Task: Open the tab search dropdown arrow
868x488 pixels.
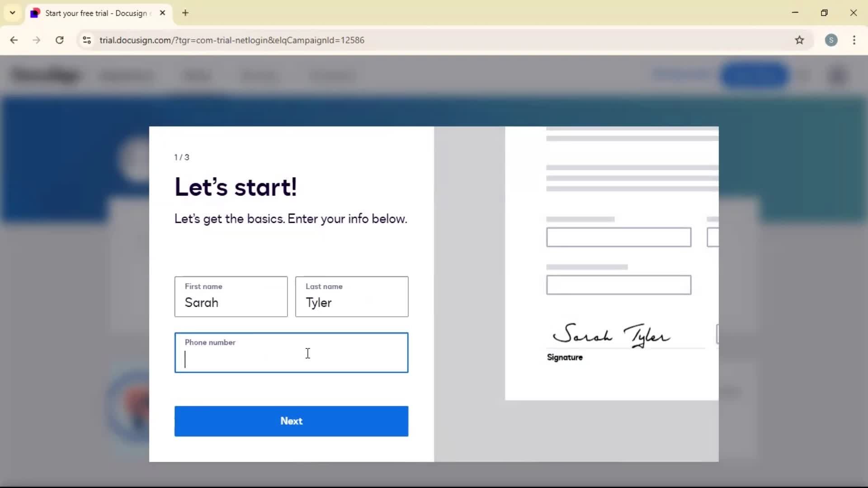Action: (13, 13)
